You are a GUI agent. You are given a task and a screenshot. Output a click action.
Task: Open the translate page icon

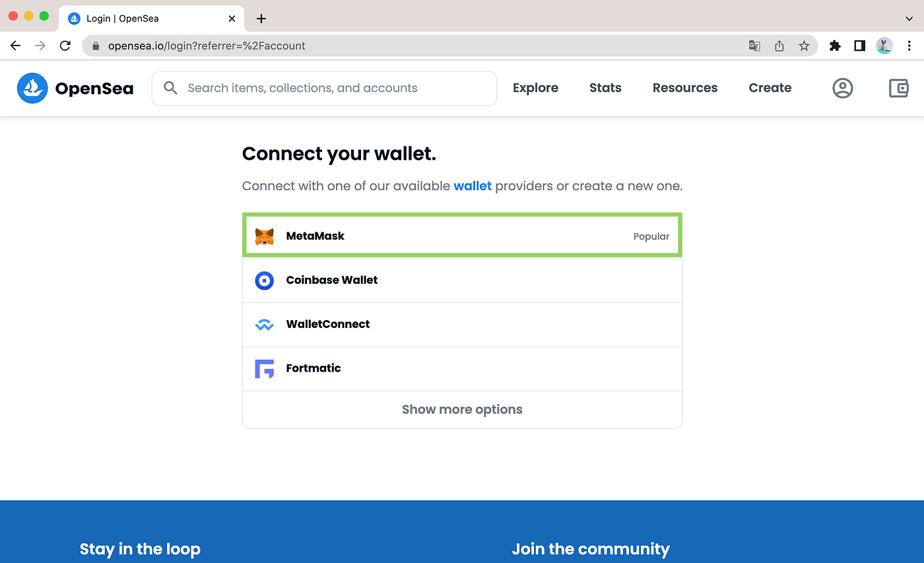point(754,46)
